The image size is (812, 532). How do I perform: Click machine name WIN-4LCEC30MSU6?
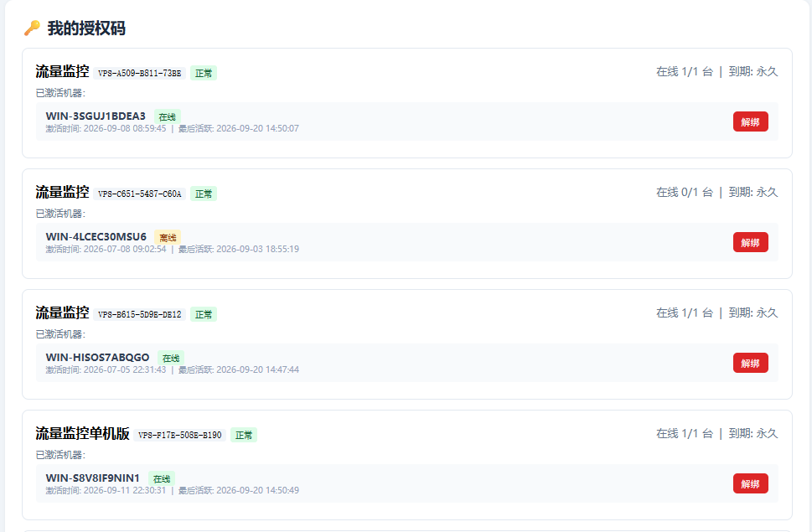[96, 236]
